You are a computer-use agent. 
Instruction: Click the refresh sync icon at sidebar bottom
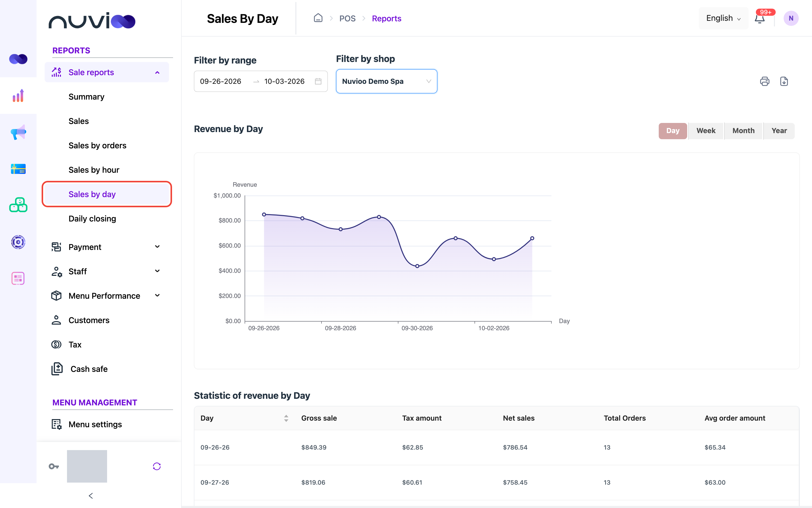coord(157,466)
